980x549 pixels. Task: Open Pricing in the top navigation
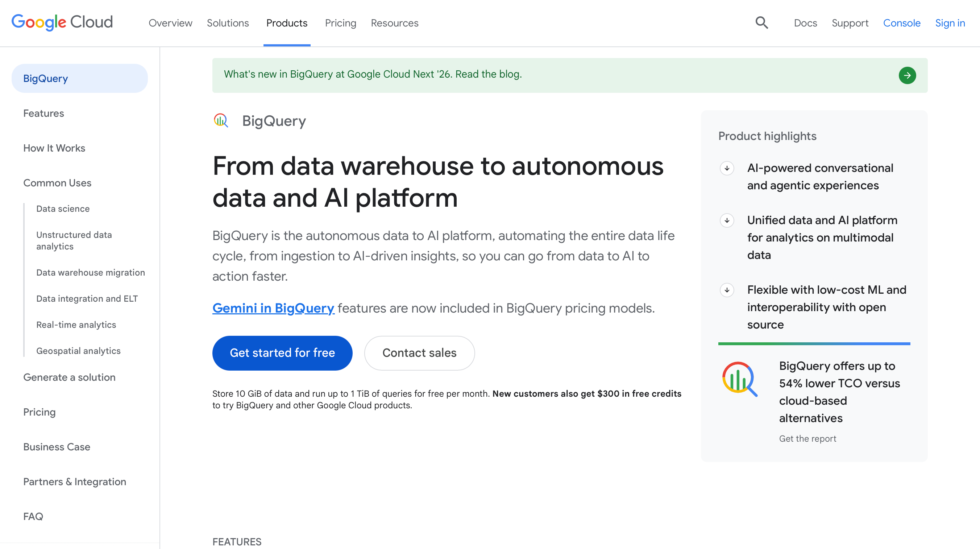point(340,23)
